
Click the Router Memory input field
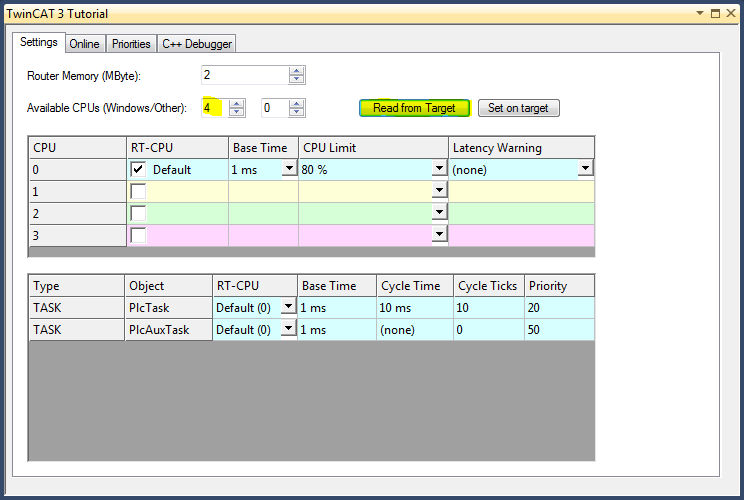[x=245, y=75]
